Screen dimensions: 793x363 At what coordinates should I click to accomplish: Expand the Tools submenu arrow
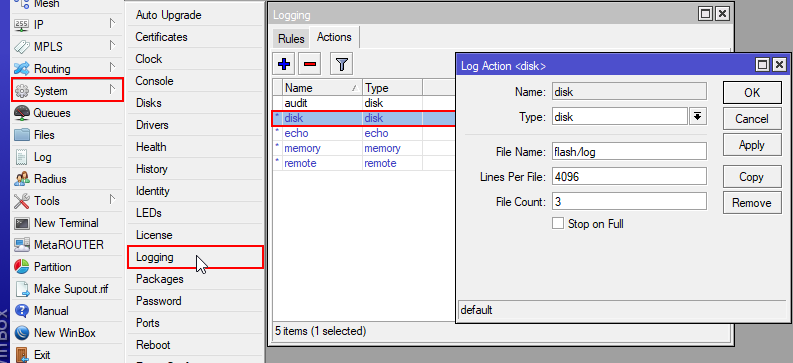pyautogui.click(x=112, y=200)
